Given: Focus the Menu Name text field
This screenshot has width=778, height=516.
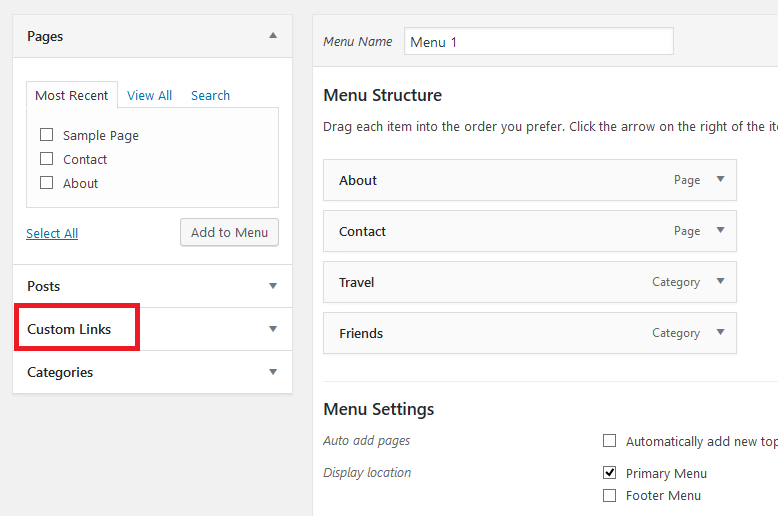Looking at the screenshot, I should pos(539,42).
